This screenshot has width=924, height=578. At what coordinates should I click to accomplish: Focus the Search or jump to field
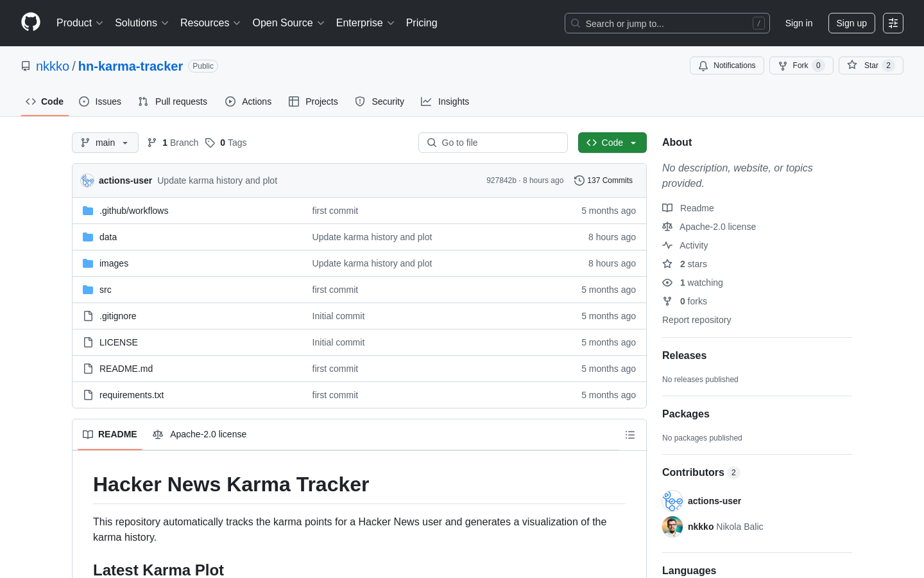pos(667,23)
